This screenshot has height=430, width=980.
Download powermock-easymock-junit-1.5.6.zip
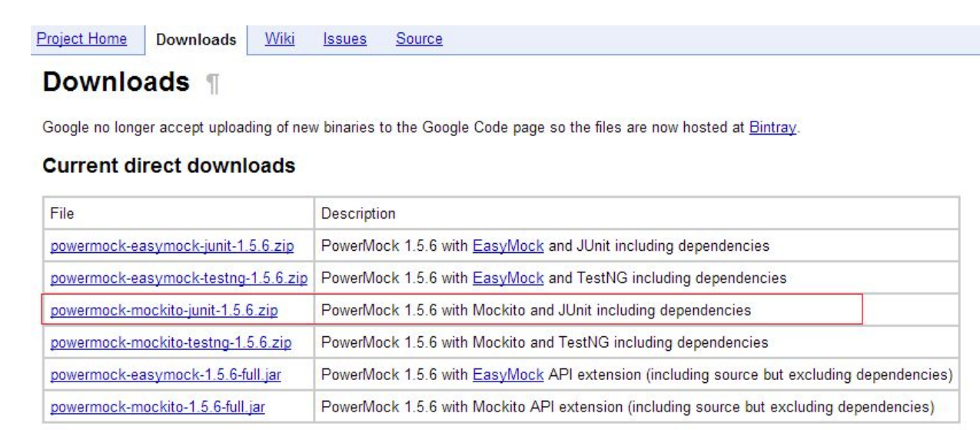(171, 246)
